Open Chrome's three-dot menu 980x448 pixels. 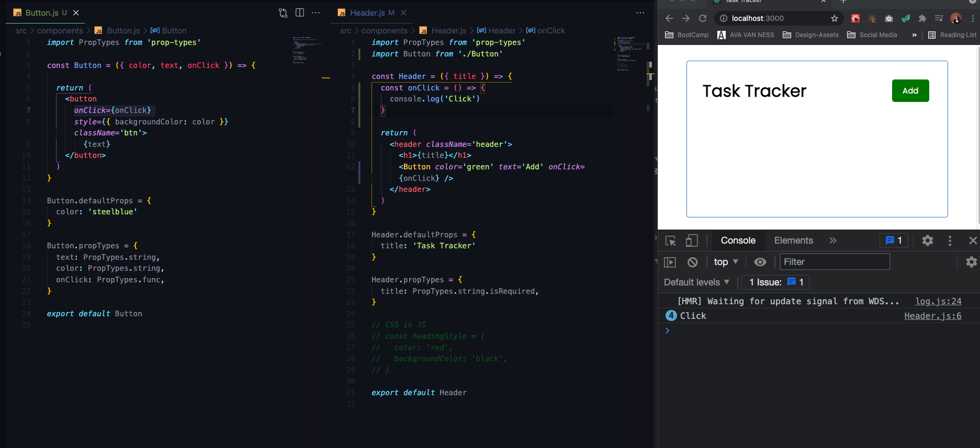tap(973, 18)
